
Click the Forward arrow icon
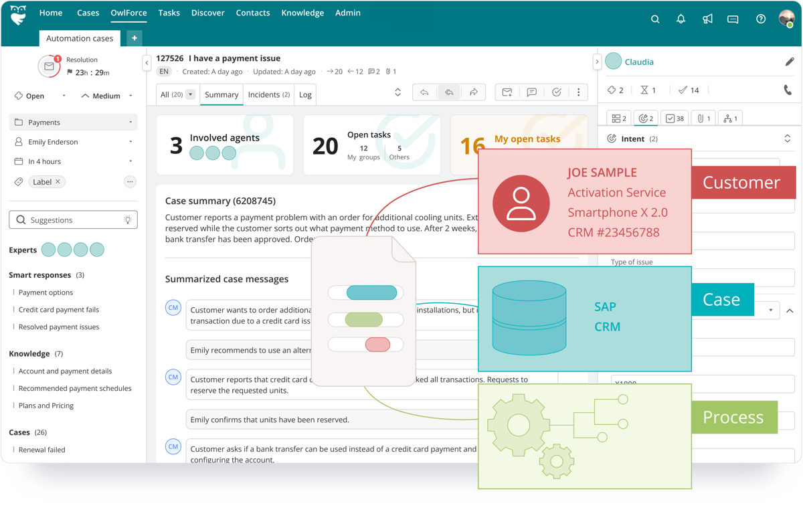click(474, 92)
